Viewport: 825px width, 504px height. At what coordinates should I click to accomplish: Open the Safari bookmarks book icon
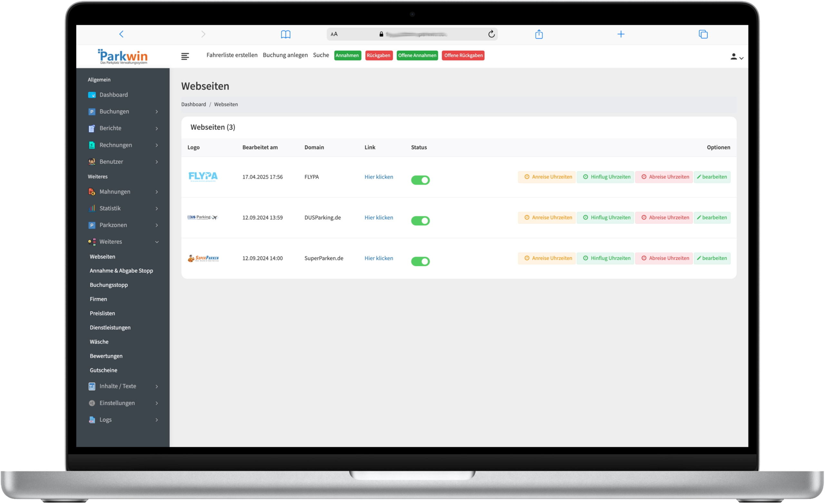point(285,34)
